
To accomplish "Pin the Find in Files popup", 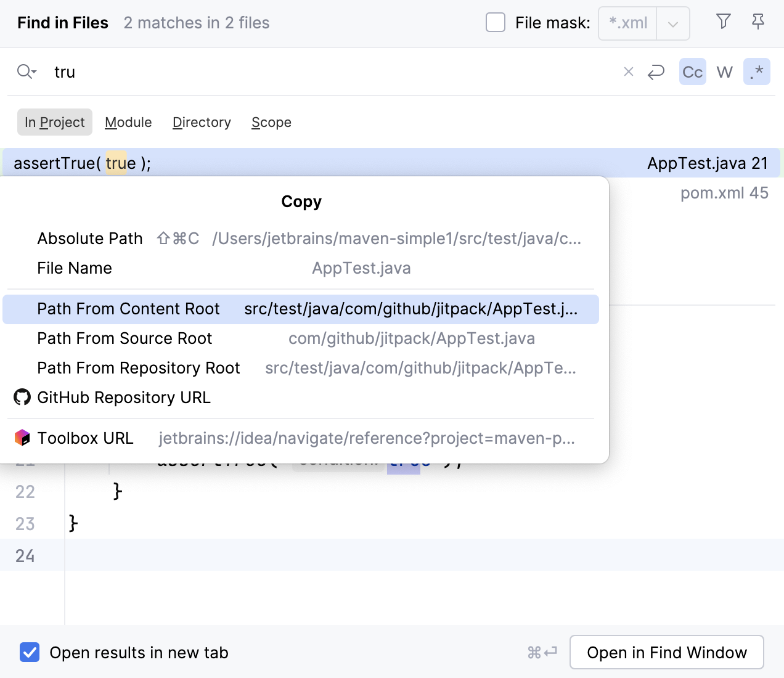I will pos(757,22).
